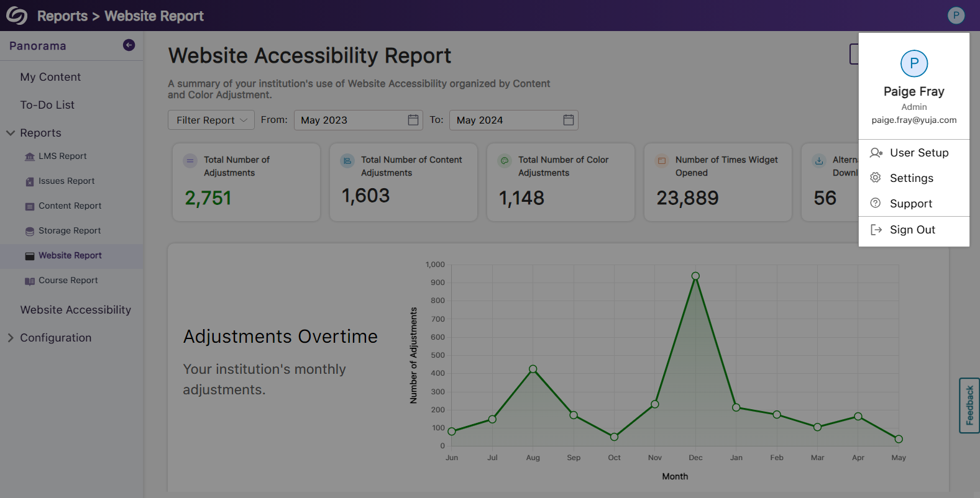Open calendar icon in From date field

[413, 120]
